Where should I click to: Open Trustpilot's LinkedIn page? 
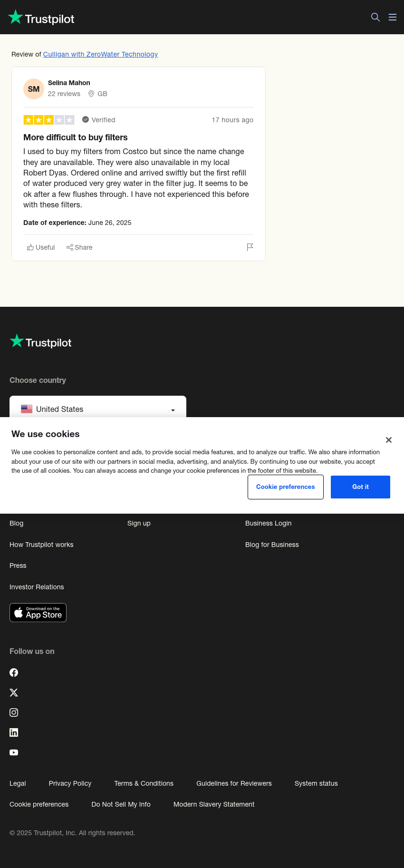pos(14,732)
